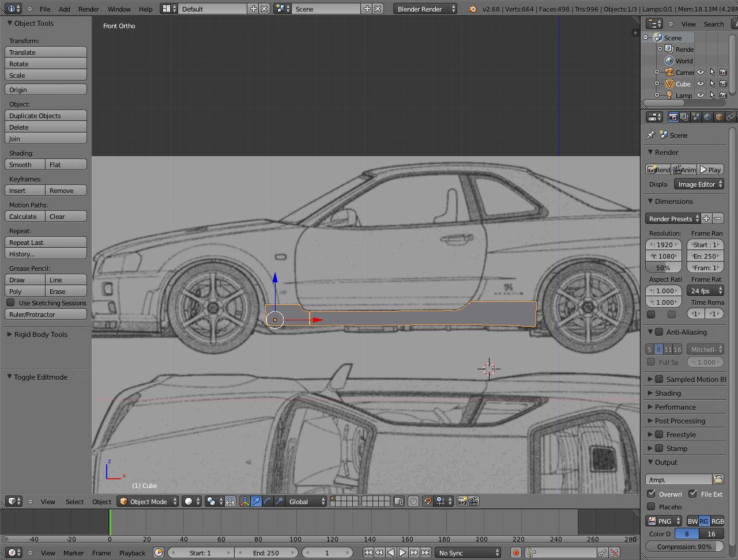Pin the Scene properties context

[x=651, y=135]
